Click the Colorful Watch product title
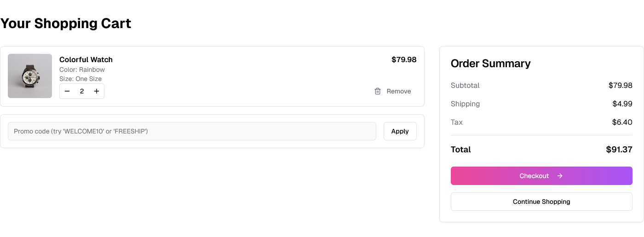The image size is (644, 237). (x=86, y=59)
